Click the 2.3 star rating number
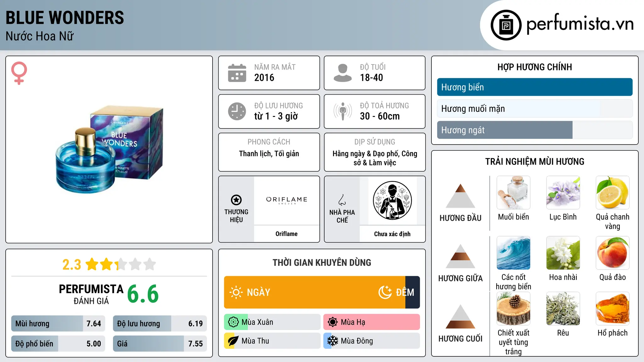The height and width of the screenshot is (362, 644). click(x=72, y=265)
